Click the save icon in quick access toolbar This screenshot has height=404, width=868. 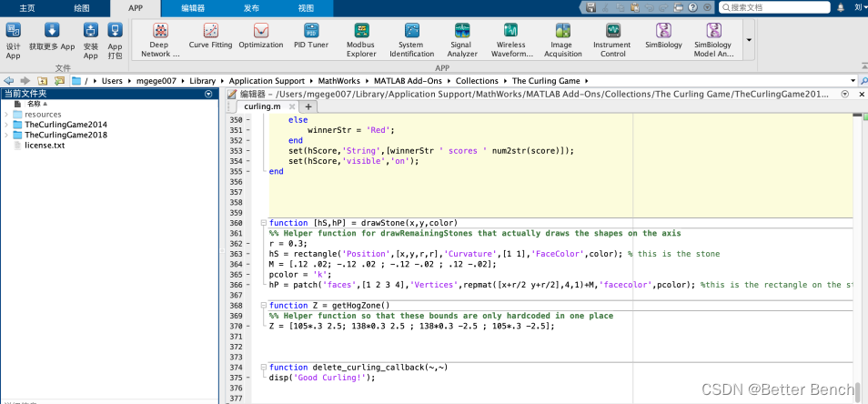(x=591, y=8)
